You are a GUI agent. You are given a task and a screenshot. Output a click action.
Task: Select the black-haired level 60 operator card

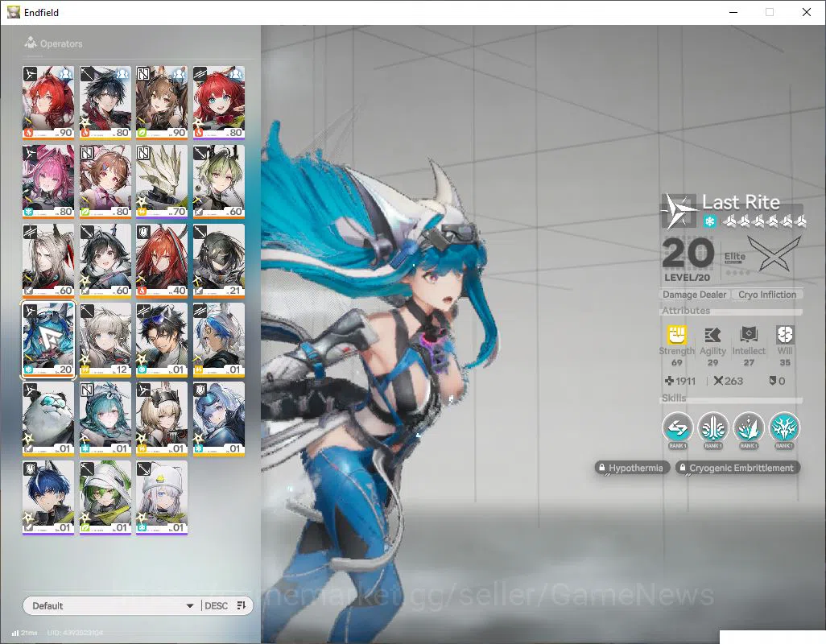click(105, 261)
